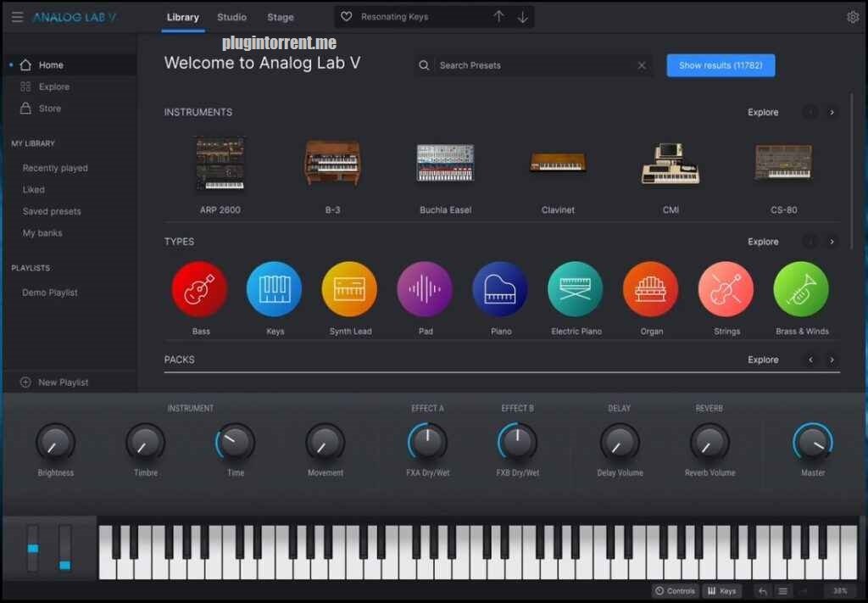Click the Time knob
Image resolution: width=868 pixels, height=603 pixels.
click(236, 443)
